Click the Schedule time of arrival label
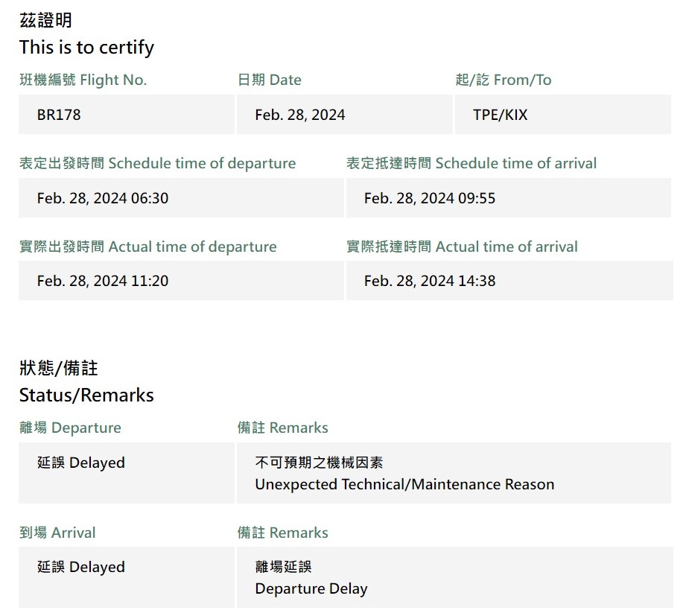The height and width of the screenshot is (616, 686). point(471,163)
